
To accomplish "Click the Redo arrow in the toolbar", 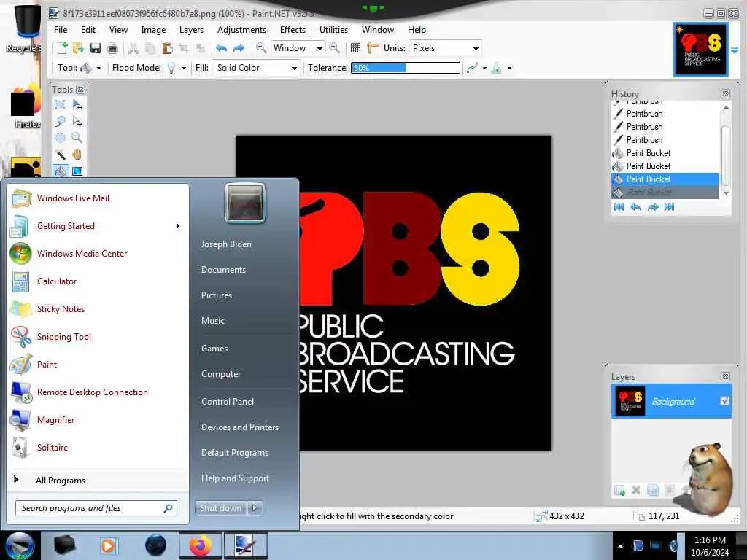I will coord(239,48).
